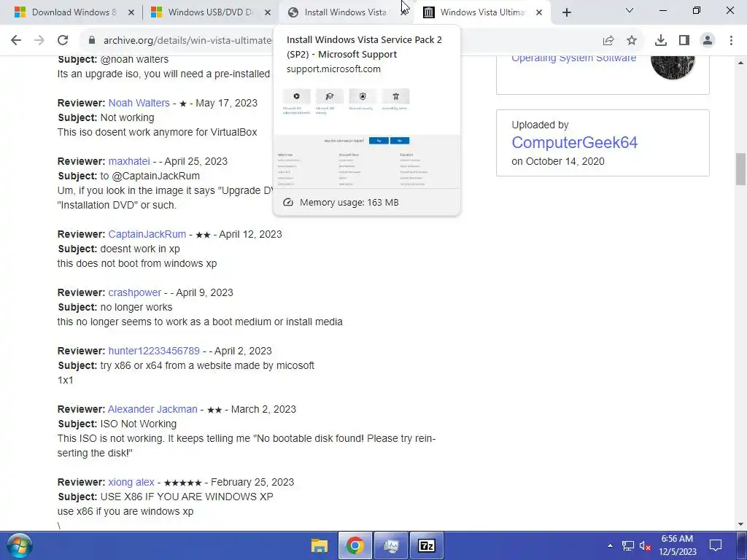Open reviewer Alexander Jackman profile
Image resolution: width=747 pixels, height=560 pixels.
coord(152,409)
